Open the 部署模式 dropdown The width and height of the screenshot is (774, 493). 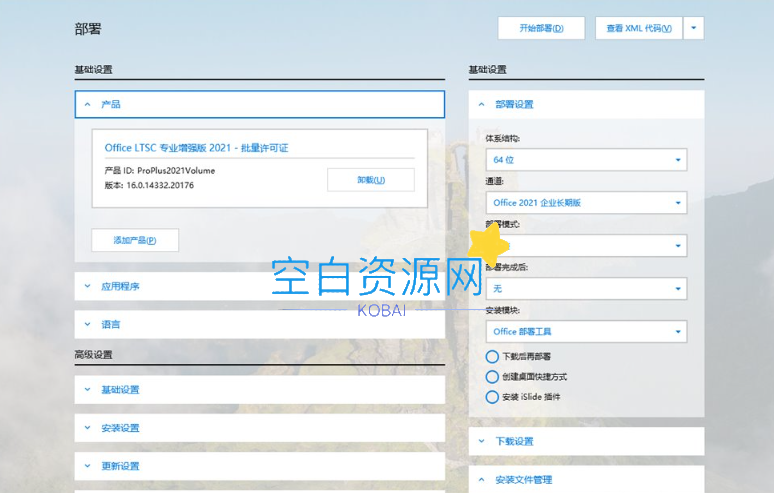coord(586,246)
